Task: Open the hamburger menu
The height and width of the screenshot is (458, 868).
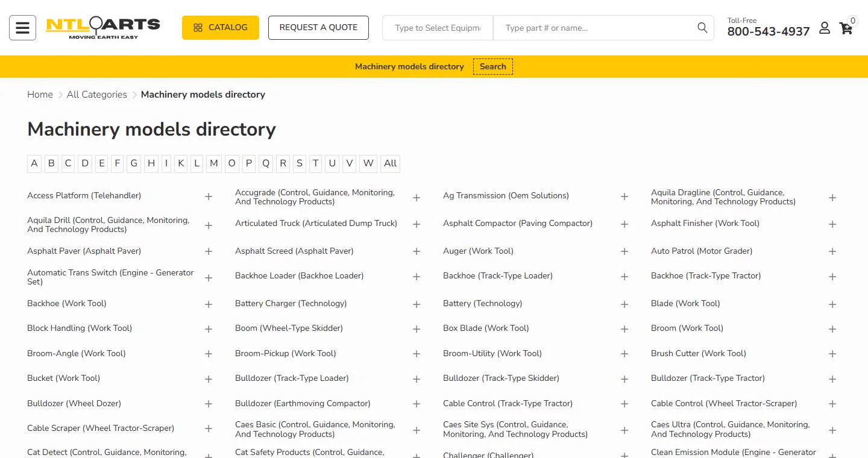Action: 22,28
